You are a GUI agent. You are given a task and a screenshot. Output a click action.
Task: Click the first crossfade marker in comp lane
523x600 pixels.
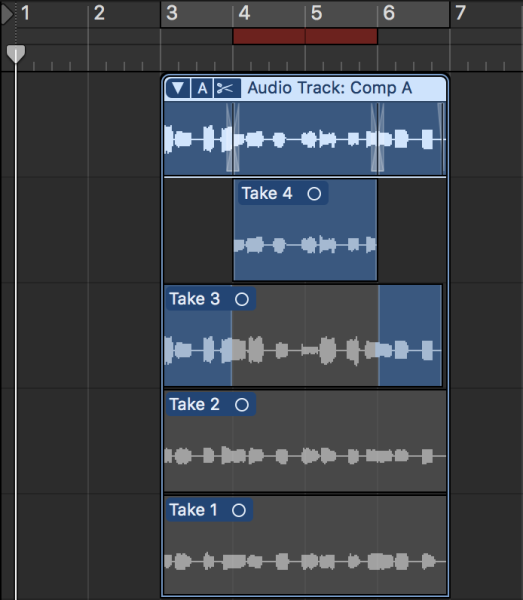(x=233, y=138)
